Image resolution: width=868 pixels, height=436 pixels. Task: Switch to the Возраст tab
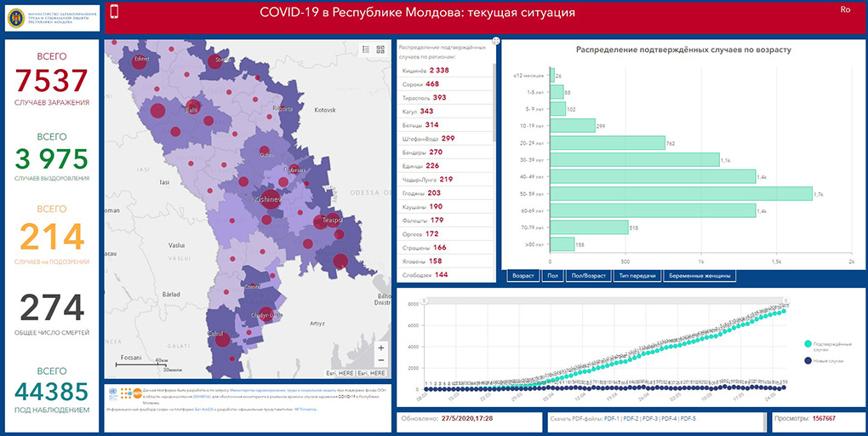point(523,276)
